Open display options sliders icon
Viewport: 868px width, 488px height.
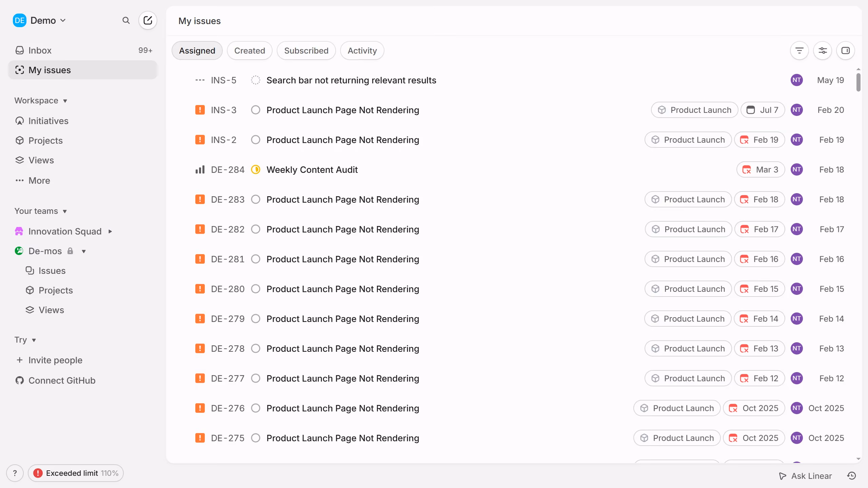(x=823, y=51)
